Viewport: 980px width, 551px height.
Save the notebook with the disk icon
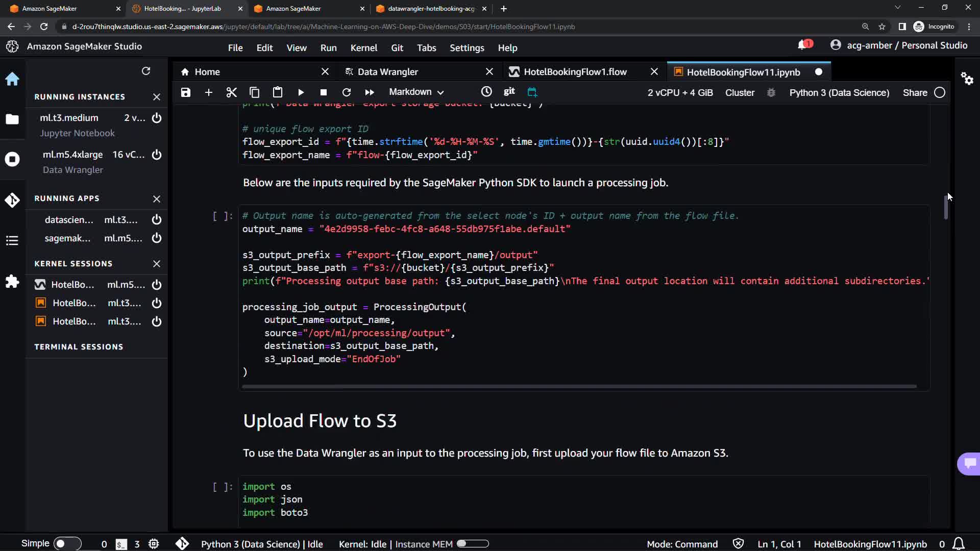[x=186, y=92]
